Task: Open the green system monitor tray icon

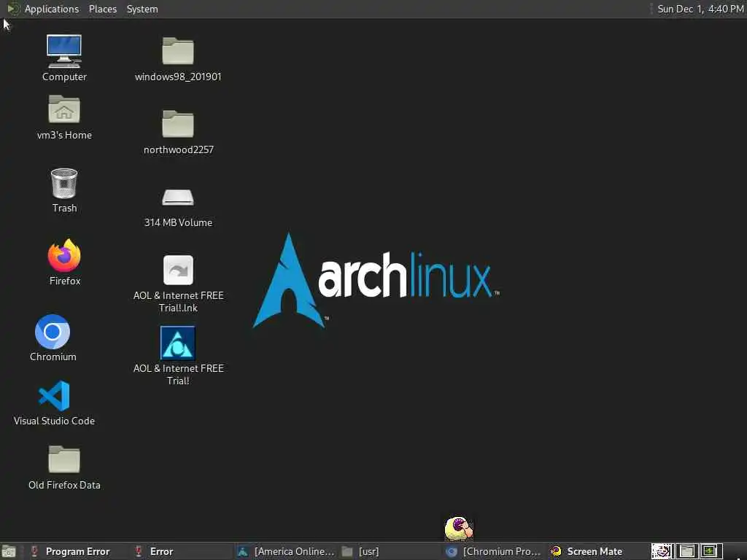Action: pyautogui.click(x=709, y=551)
